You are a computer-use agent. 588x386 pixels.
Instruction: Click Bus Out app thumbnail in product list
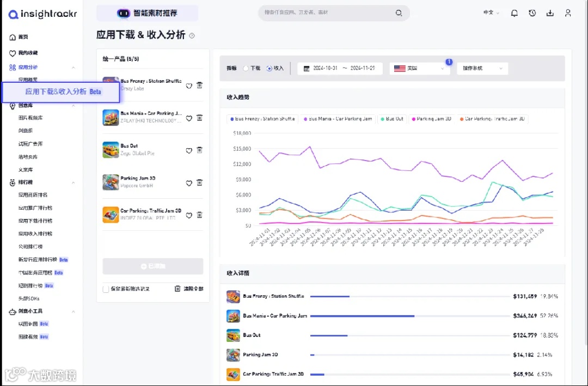point(111,150)
